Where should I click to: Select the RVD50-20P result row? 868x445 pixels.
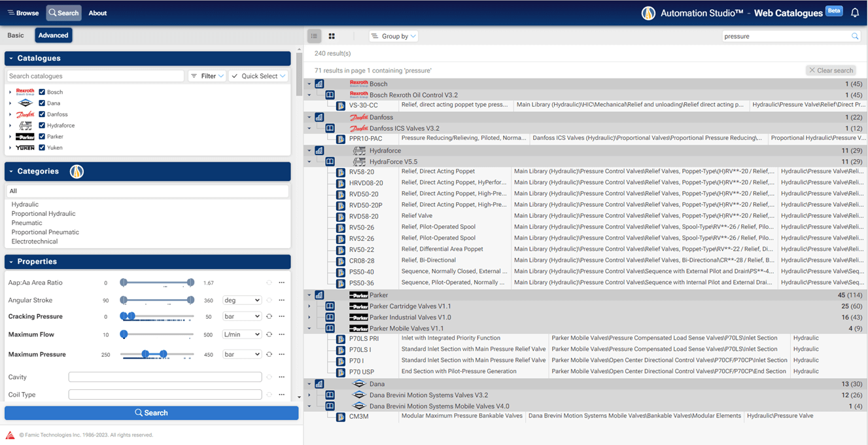tap(587, 205)
